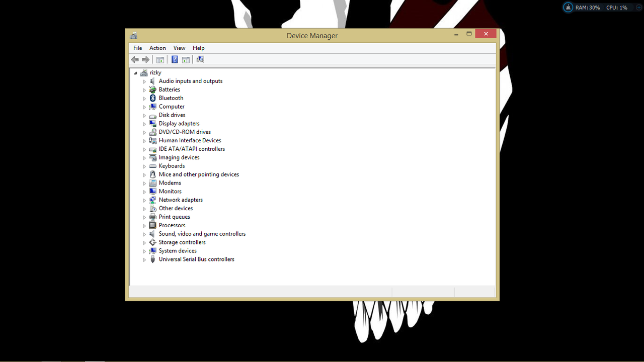Open the File menu
644x362 pixels.
[x=137, y=48]
